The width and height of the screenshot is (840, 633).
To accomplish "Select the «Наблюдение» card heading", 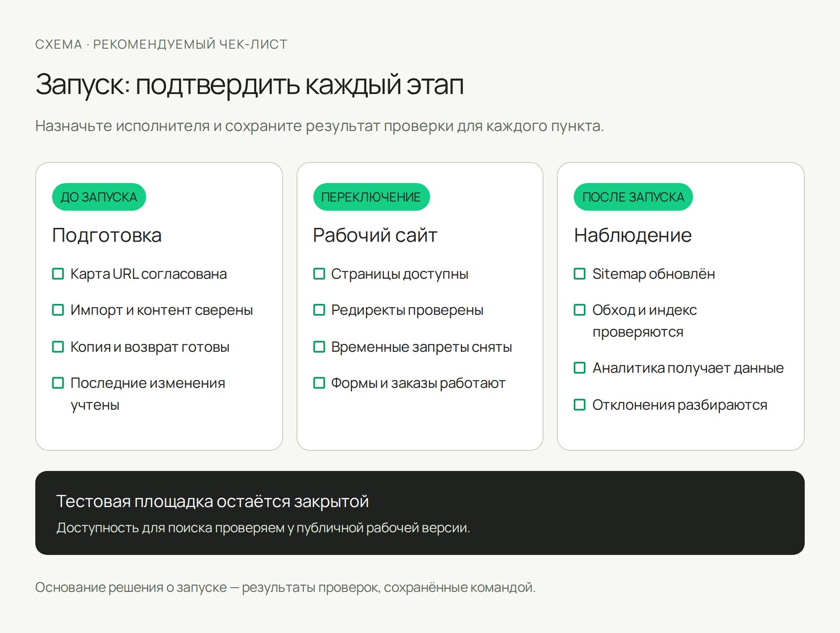I will tap(633, 235).
